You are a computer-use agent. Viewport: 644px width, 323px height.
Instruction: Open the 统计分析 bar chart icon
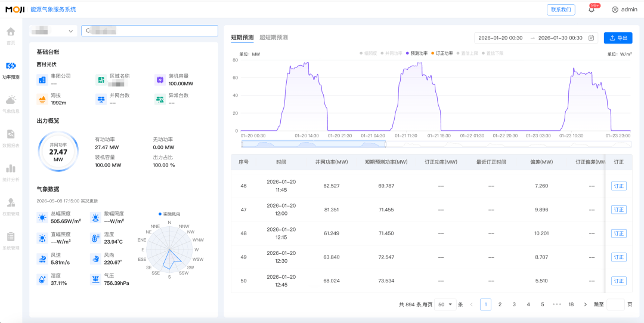(x=11, y=168)
